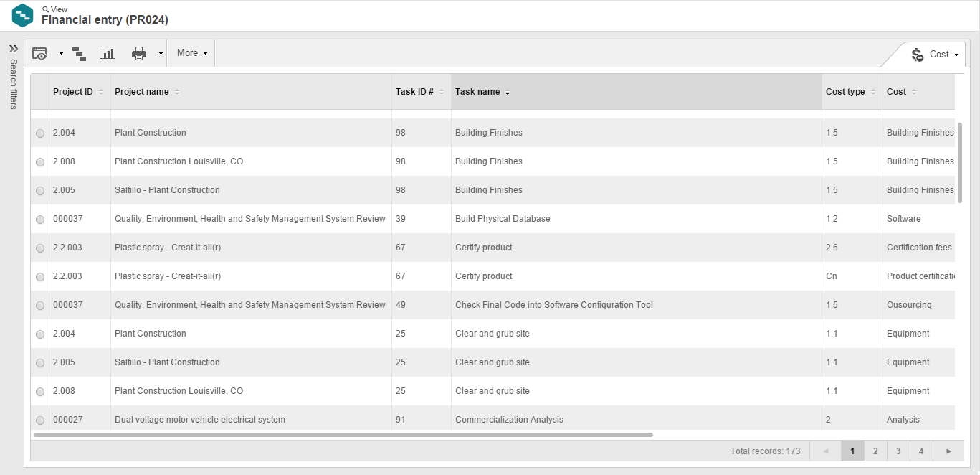Click the Cost coins icon
The width and height of the screenshot is (980, 475).
tap(918, 55)
